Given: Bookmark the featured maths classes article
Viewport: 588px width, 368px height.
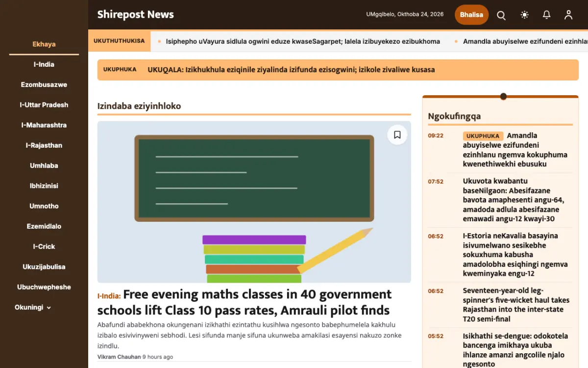Looking at the screenshot, I should pos(397,134).
